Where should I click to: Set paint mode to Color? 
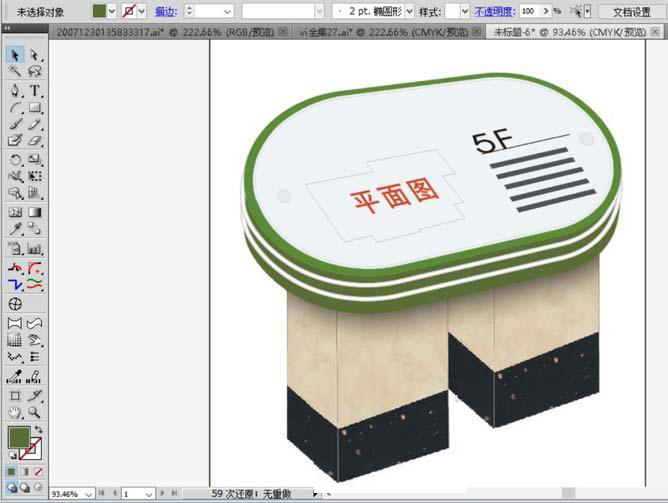point(12,471)
